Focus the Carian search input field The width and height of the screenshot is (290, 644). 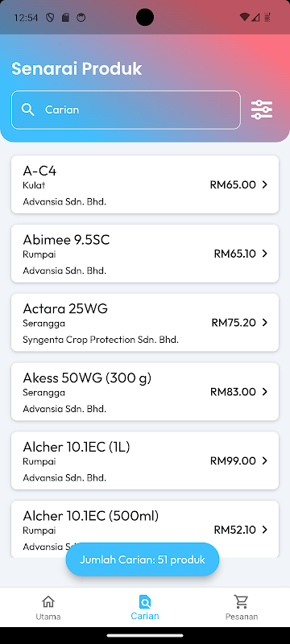126,109
